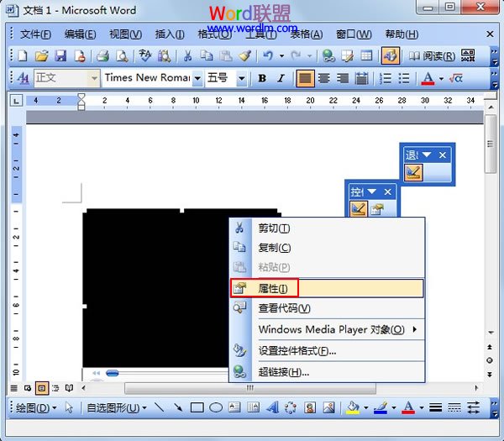Open the 插入(I) menu
This screenshot has width=504, height=441.
[170, 34]
